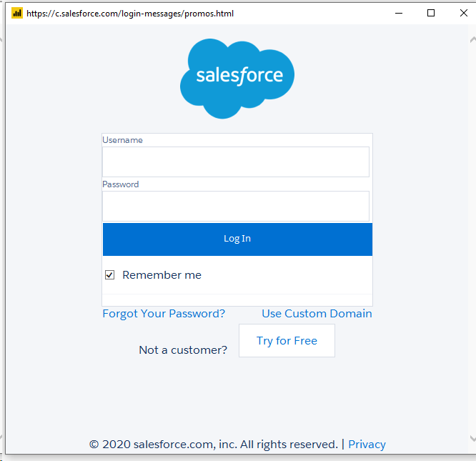
Task: Click the blue Log In button
Action: click(x=237, y=239)
